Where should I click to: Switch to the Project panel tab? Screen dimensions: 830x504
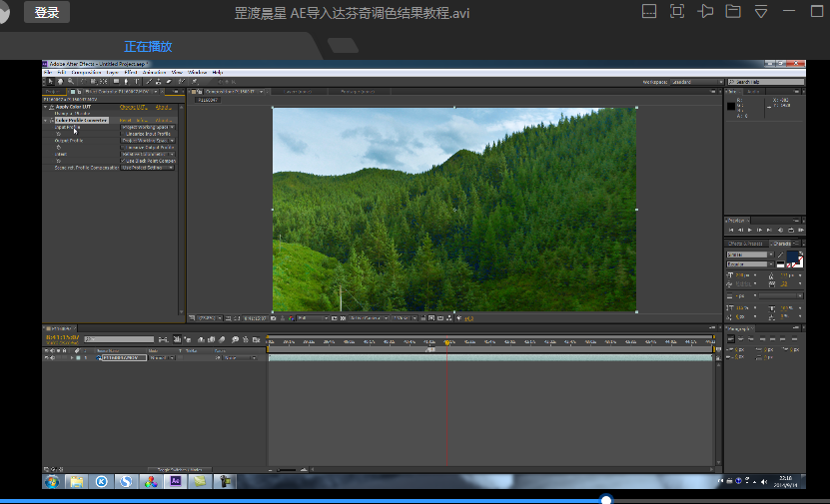pyautogui.click(x=54, y=92)
